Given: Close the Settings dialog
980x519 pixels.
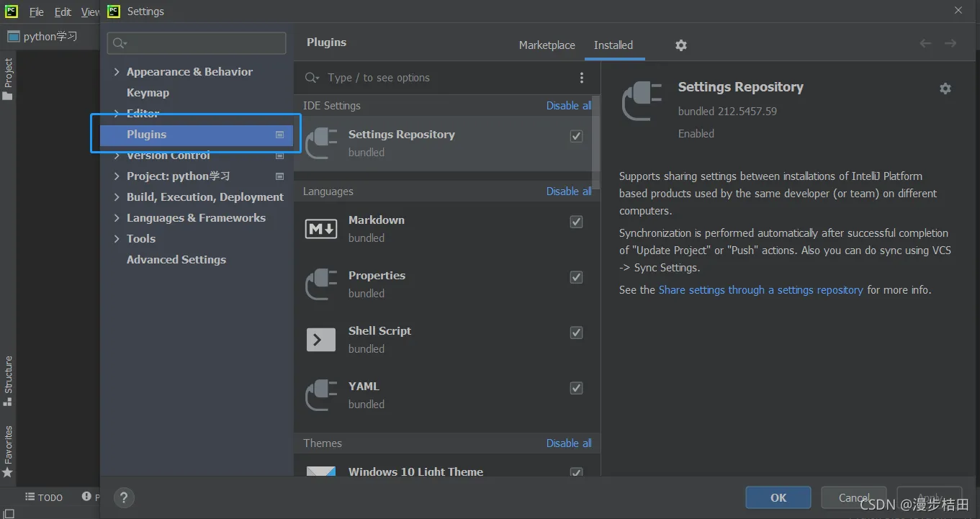Looking at the screenshot, I should point(958,11).
